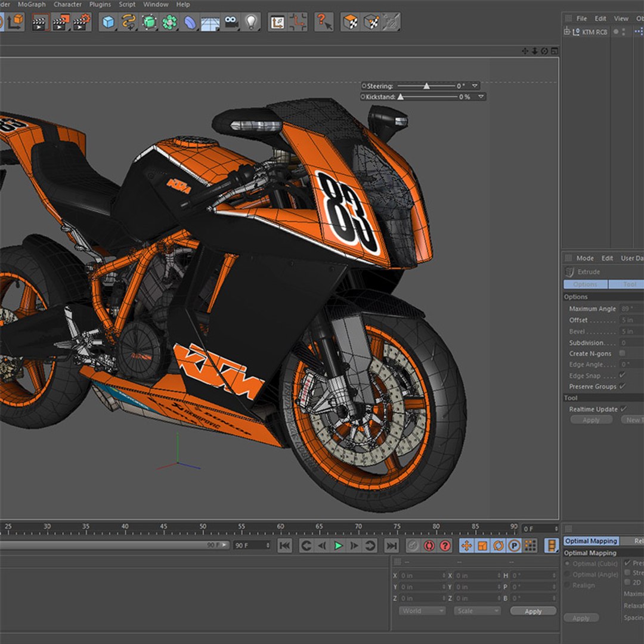
Task: Click Apply under Optimal Mapping
Action: click(581, 618)
